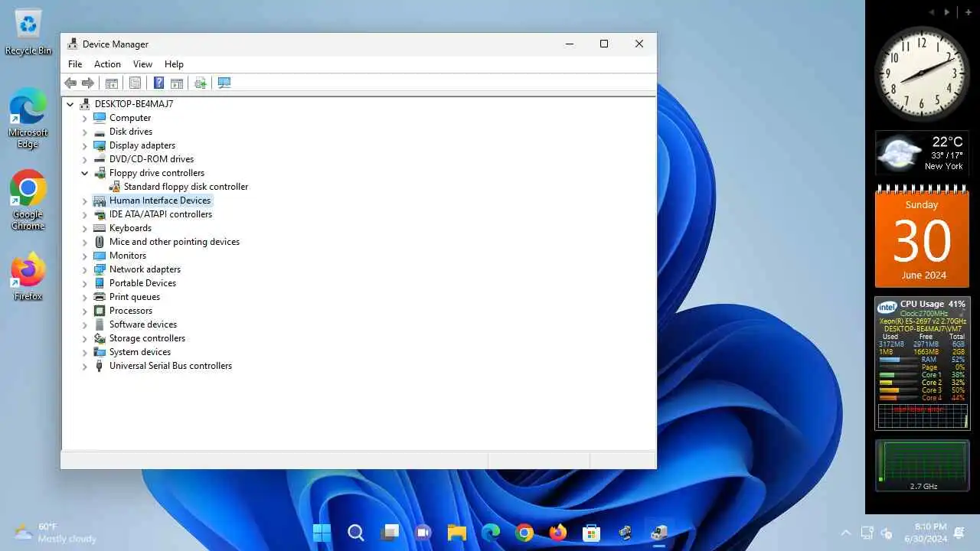This screenshot has height=551, width=980.
Task: Collapse Floppy drive controllers node
Action: point(85,173)
